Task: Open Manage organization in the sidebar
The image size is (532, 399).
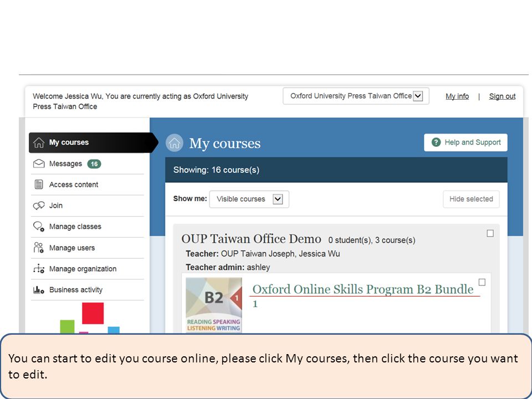Action: pos(88,269)
